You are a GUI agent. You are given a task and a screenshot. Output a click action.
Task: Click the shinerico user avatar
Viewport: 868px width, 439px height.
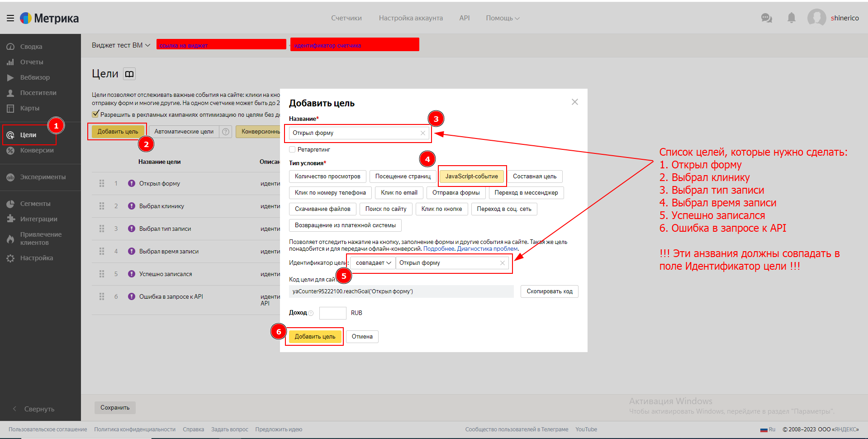pos(816,18)
